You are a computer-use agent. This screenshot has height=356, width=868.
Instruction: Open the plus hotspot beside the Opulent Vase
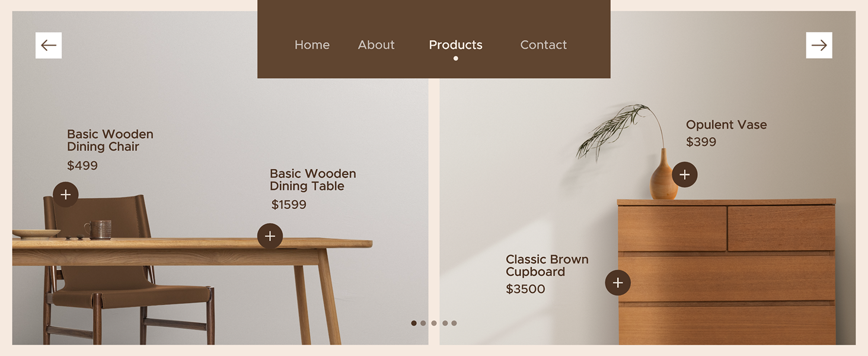point(685,174)
